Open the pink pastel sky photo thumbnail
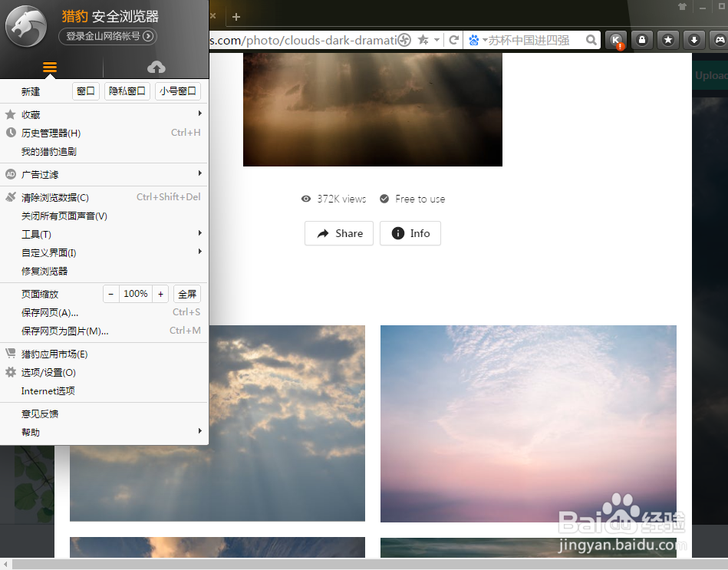This screenshot has width=728, height=570. click(529, 423)
